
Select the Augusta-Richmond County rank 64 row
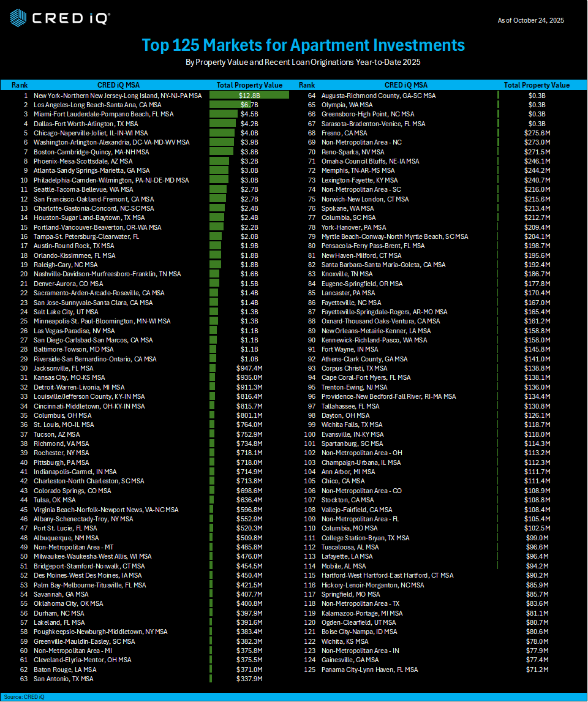pos(378,96)
